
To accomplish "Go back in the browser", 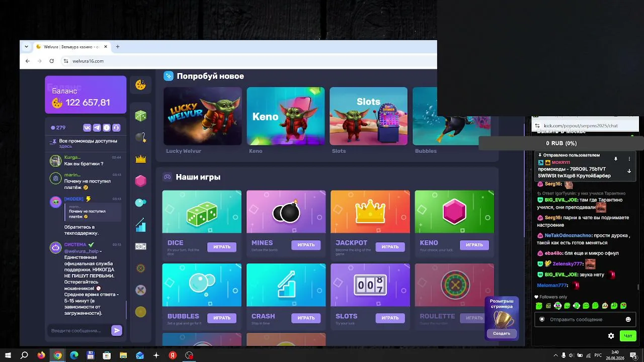I will tap(27, 61).
